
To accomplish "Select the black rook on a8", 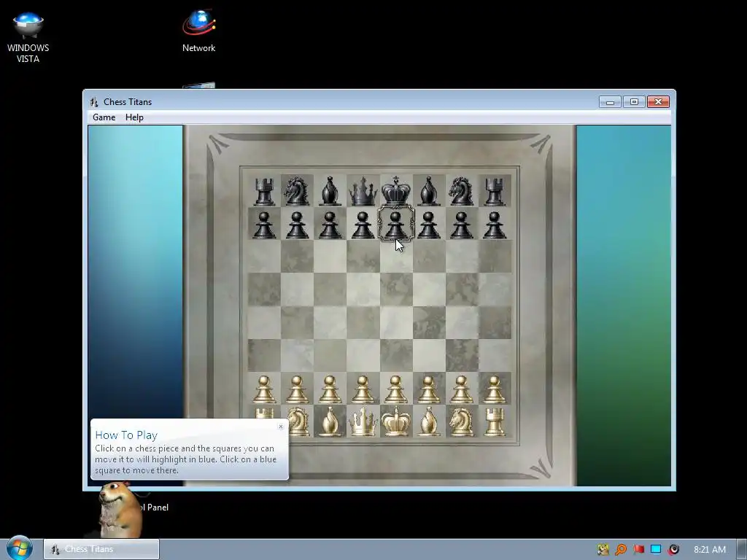I will pos(264,191).
